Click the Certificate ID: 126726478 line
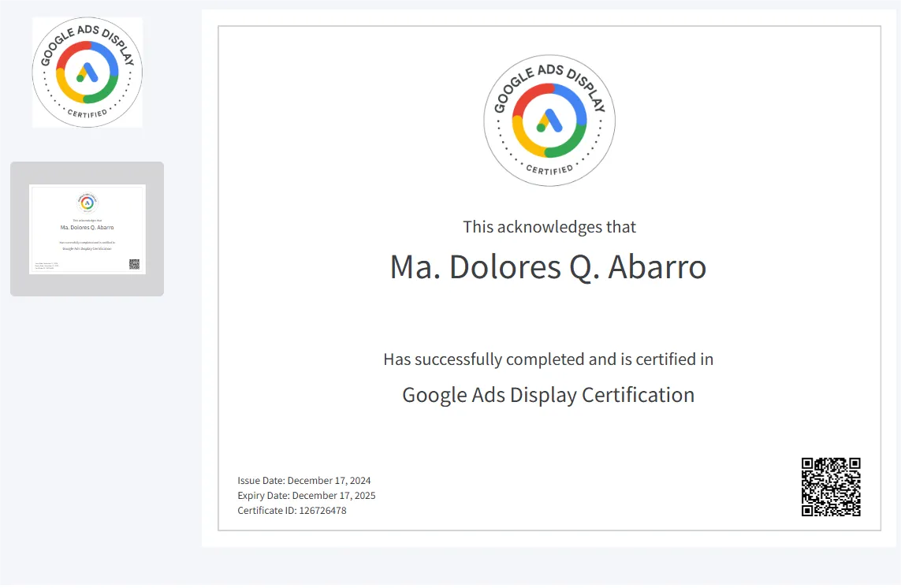 tap(292, 511)
